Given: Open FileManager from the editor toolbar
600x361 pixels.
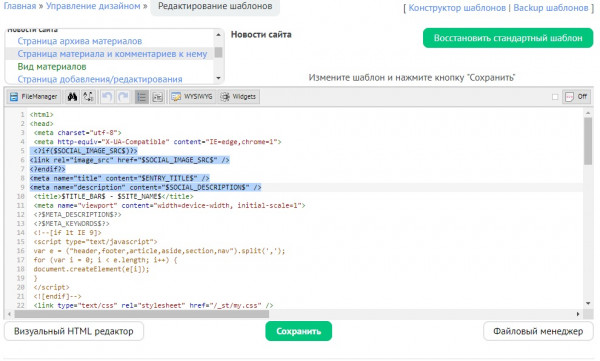Looking at the screenshot, I should point(34,97).
